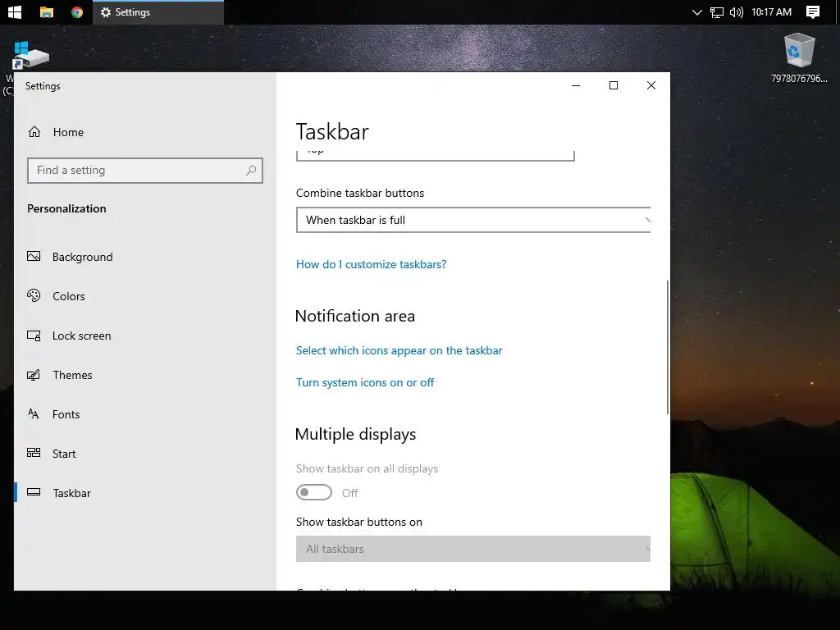Minimize the Settings window
This screenshot has height=630, width=840.
pyautogui.click(x=576, y=85)
